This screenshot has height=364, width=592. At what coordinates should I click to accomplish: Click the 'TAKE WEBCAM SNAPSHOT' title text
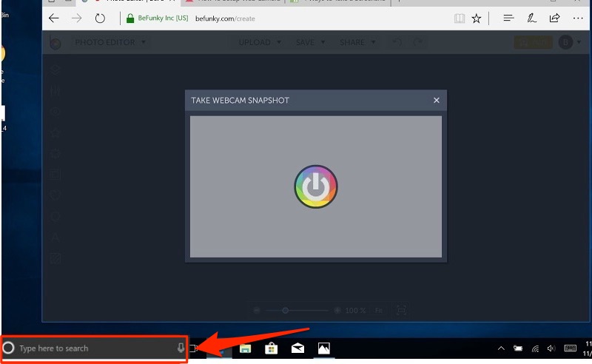click(240, 101)
